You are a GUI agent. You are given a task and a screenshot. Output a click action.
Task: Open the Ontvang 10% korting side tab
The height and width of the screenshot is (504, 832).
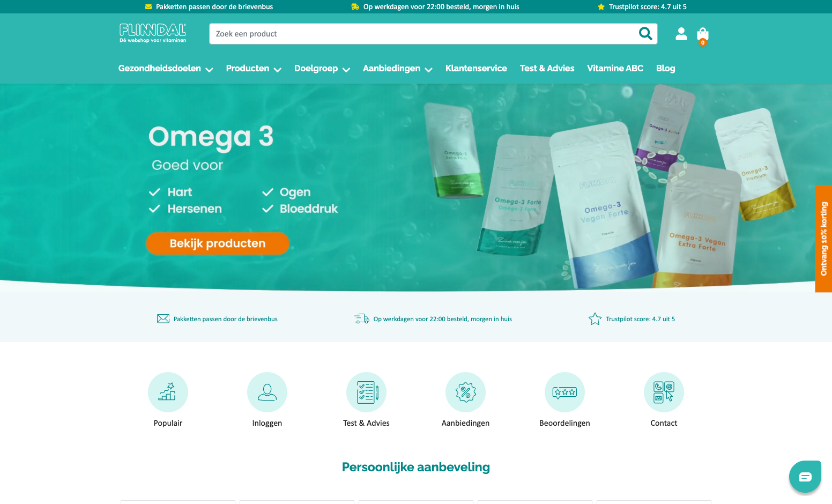(x=823, y=239)
